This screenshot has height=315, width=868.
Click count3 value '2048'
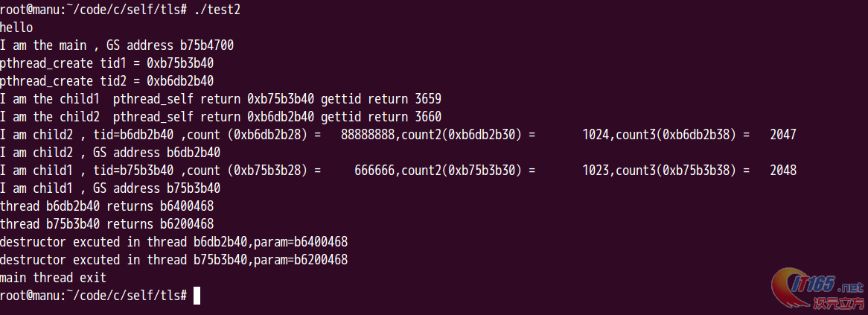pyautogui.click(x=782, y=171)
